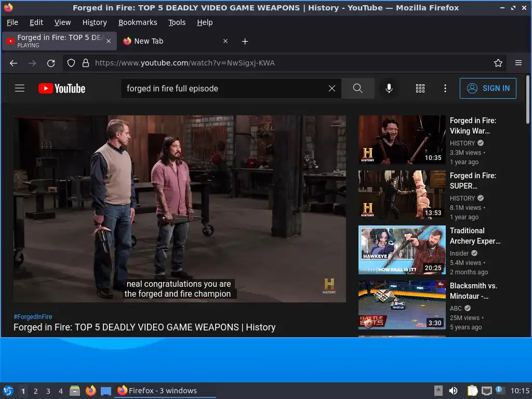
Task: Click the browser forward arrow
Action: [32, 63]
